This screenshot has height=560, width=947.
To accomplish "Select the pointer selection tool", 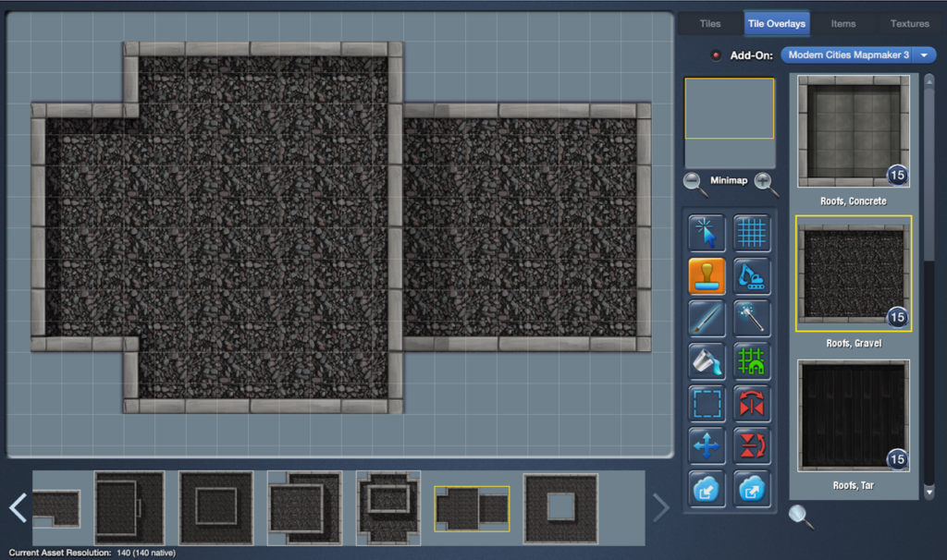I will (707, 233).
